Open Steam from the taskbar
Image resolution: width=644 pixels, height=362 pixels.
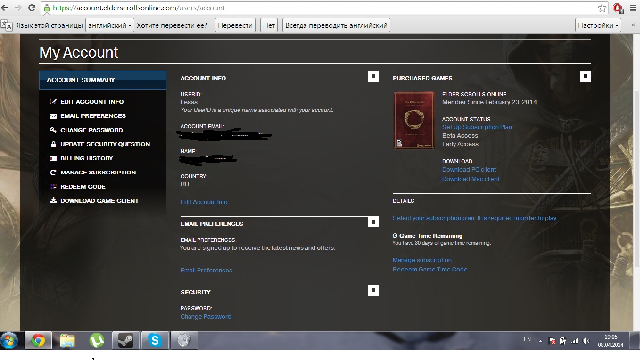pos(126,340)
